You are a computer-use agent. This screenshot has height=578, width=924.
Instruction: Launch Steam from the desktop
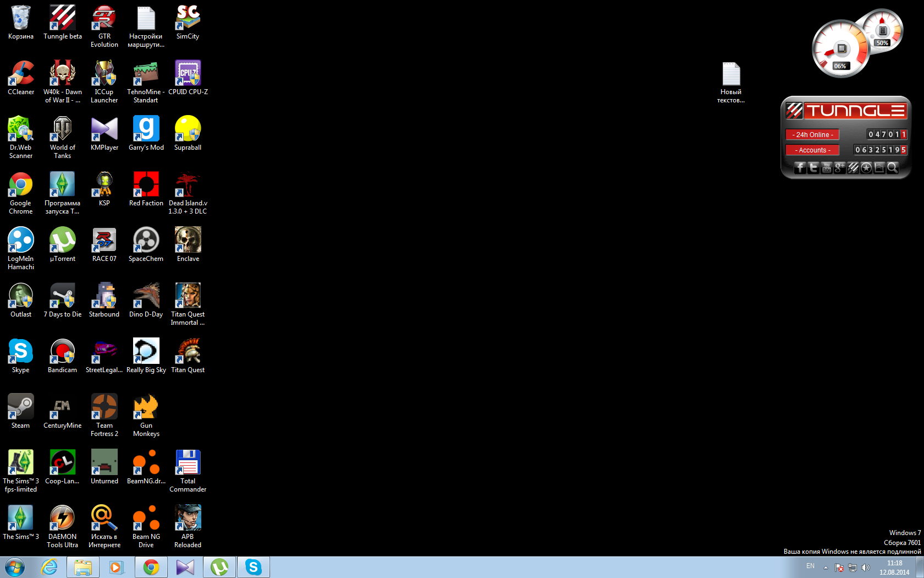[x=21, y=412]
